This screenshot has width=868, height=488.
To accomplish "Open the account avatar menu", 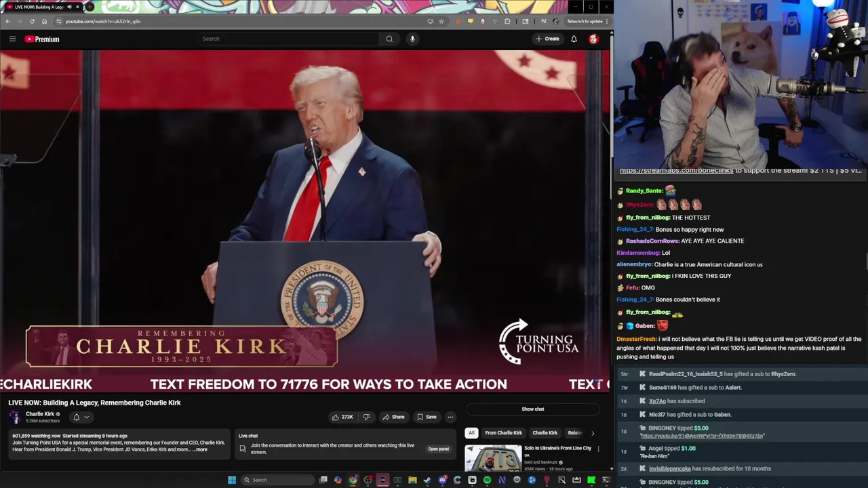I will pyautogui.click(x=593, y=39).
